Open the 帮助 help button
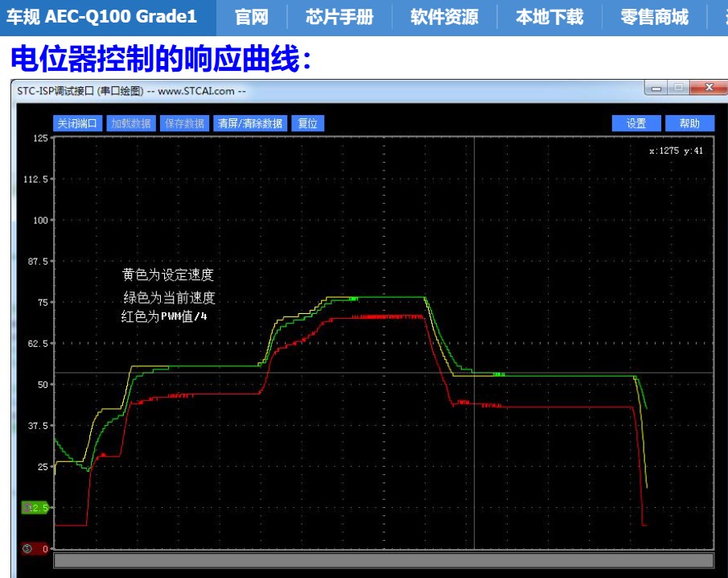Screen dimensions: 728x578 pyautogui.click(x=689, y=123)
